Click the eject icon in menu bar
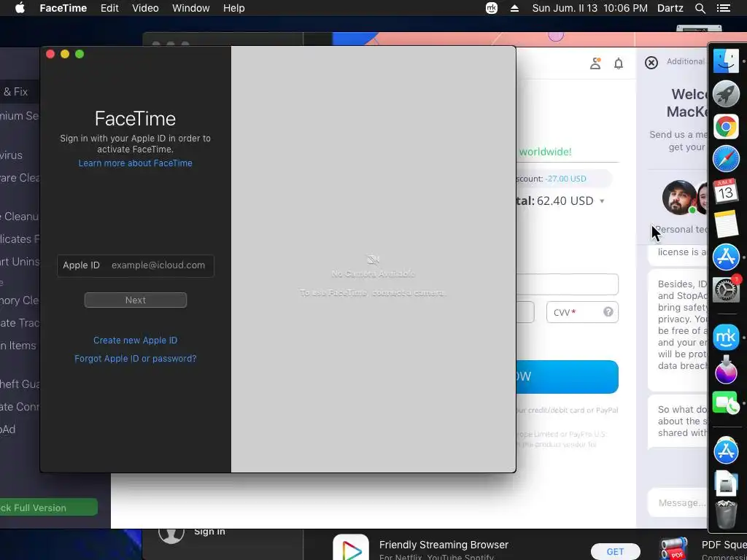 pos(514,8)
